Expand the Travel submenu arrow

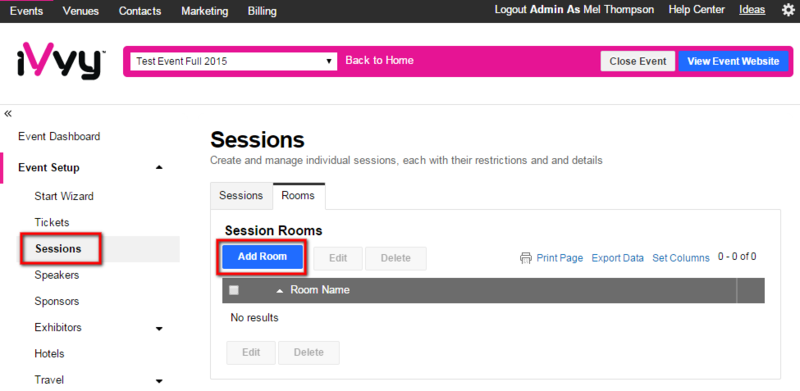[159, 381]
